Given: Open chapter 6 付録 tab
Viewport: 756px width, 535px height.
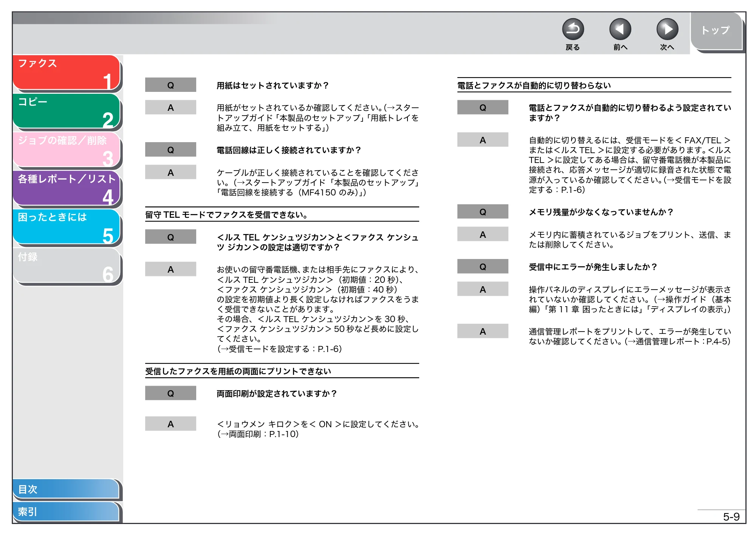Looking at the screenshot, I should (66, 265).
